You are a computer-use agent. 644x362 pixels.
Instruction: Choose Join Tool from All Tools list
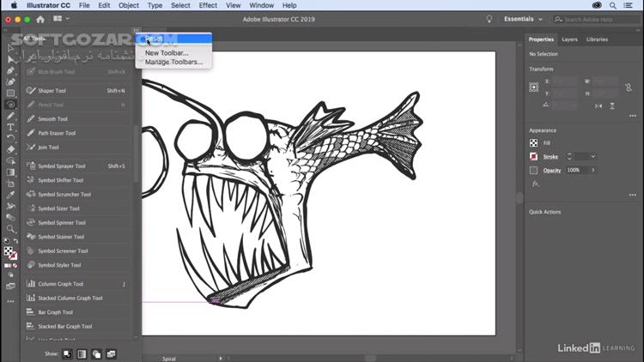point(76,148)
